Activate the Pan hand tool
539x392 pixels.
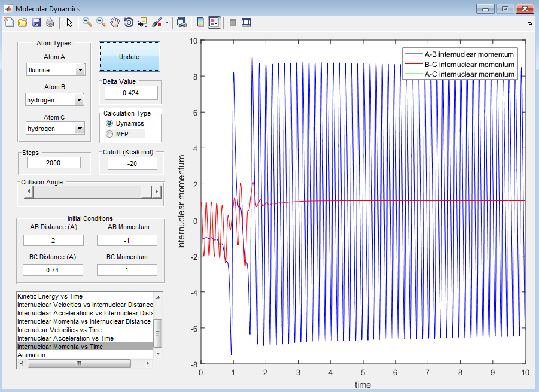(x=115, y=23)
